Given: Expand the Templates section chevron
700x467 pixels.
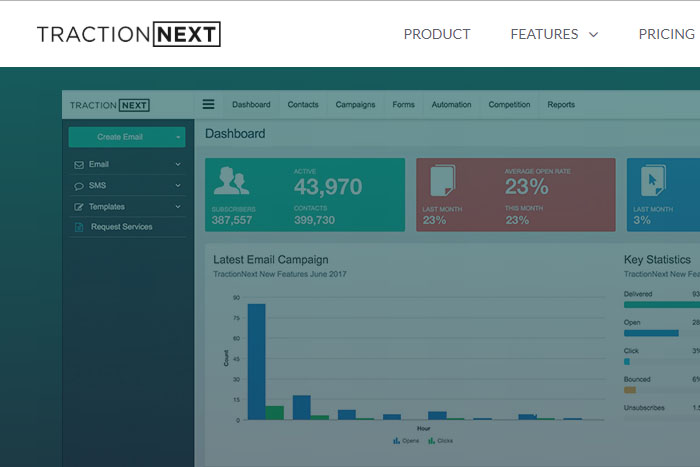Looking at the screenshot, I should pyautogui.click(x=178, y=207).
